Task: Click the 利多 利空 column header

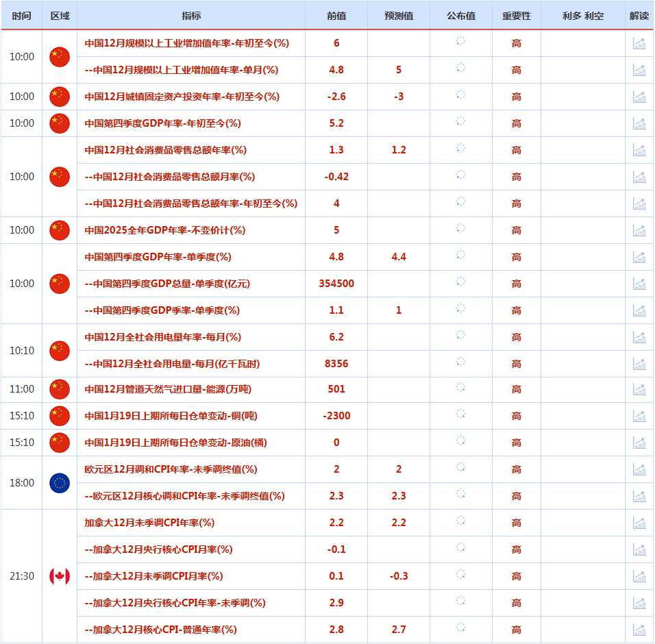Action: (583, 16)
